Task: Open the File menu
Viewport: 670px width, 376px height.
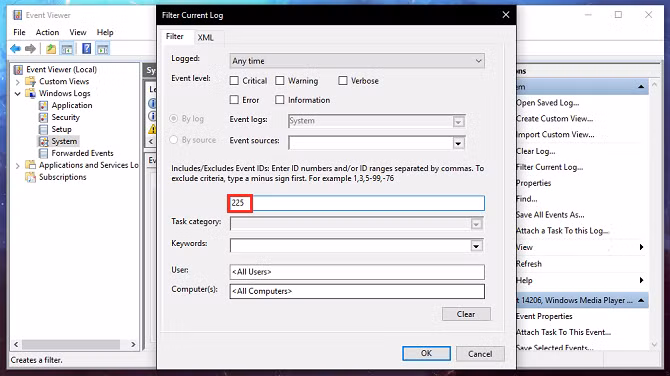Action: 19,32
